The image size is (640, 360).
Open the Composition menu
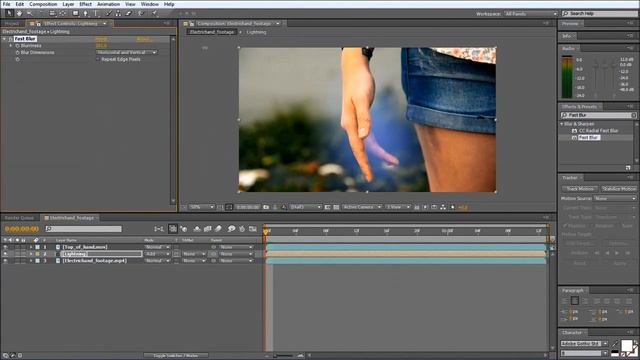coord(43,4)
